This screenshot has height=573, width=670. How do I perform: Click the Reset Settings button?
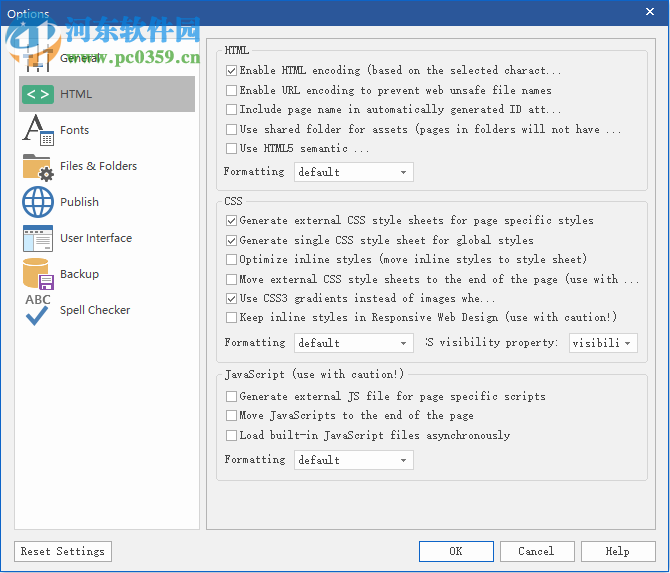63,552
